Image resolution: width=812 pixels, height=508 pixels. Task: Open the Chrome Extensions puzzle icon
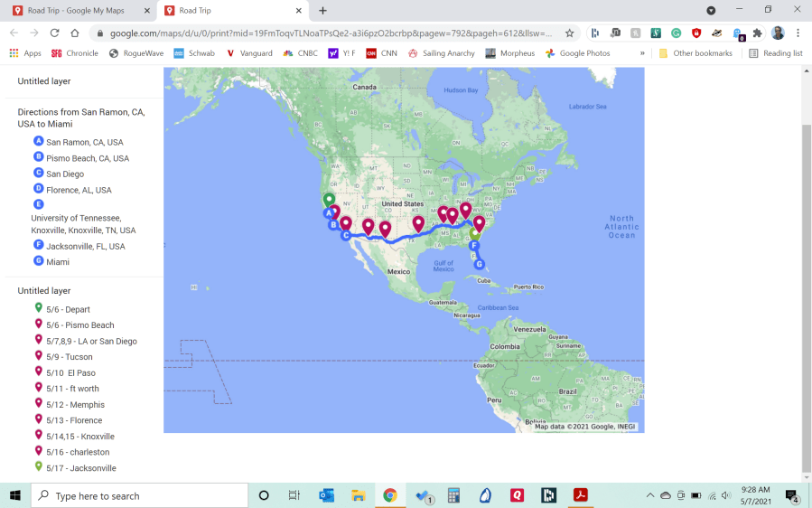757,33
